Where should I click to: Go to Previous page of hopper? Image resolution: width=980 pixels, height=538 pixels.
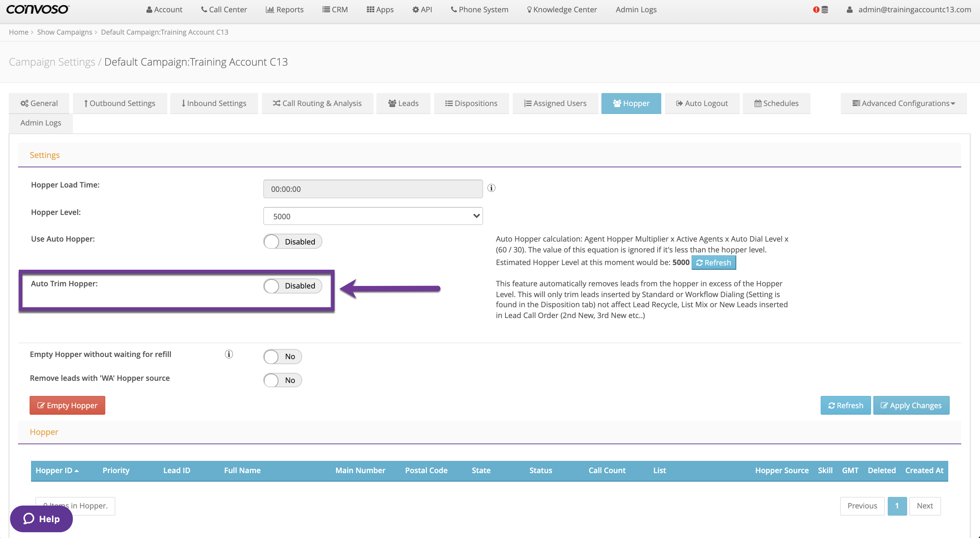click(x=862, y=506)
